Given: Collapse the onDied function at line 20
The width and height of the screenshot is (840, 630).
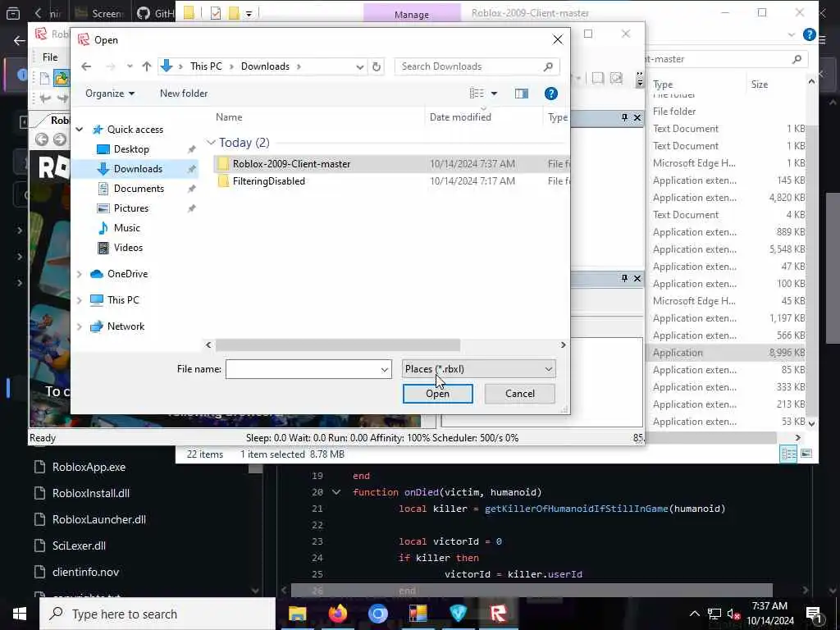Looking at the screenshot, I should 336,492.
